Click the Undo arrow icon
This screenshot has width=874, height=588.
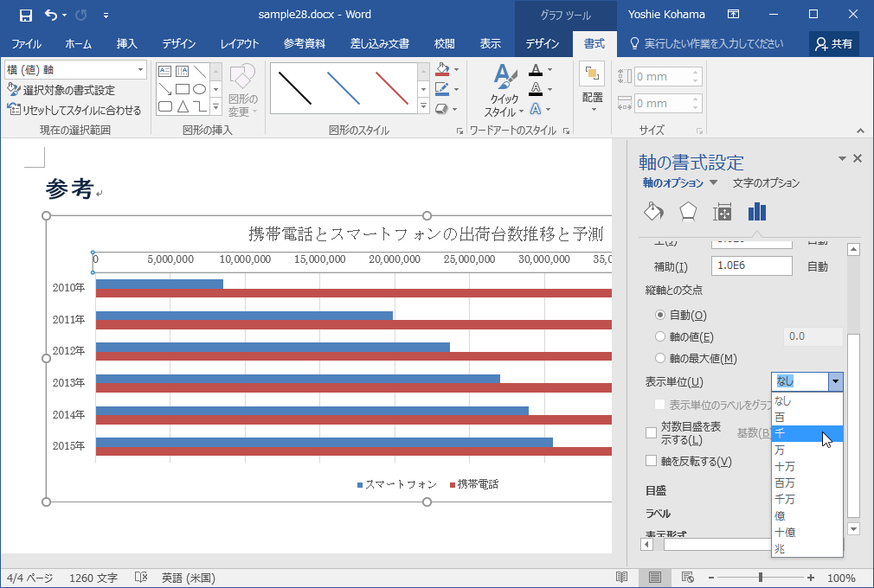click(51, 15)
